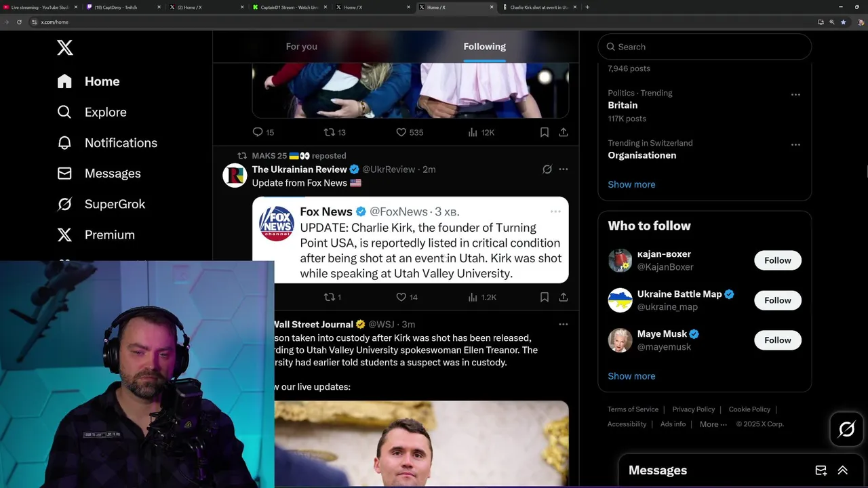Open Organisationen trending topic

(x=642, y=155)
